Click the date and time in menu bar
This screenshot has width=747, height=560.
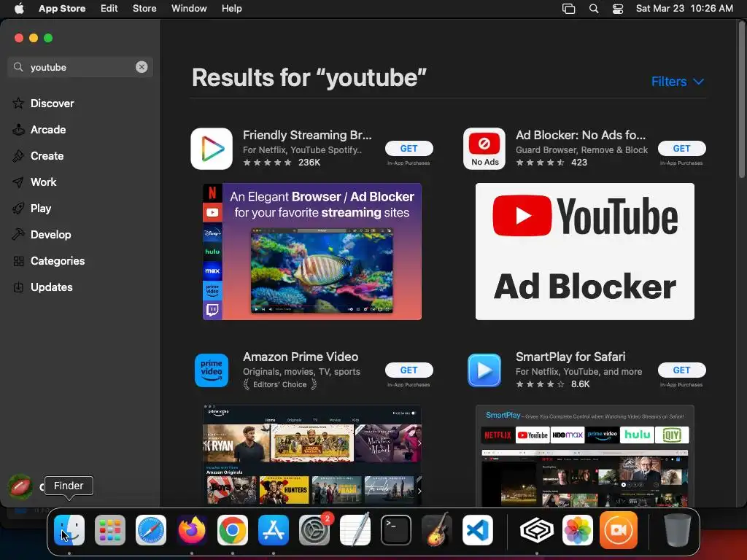pos(684,9)
